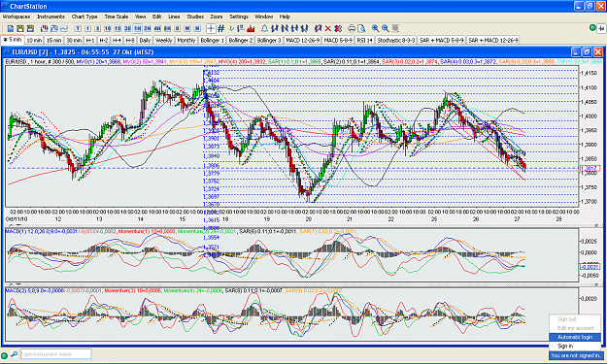Image resolution: width=607 pixels, height=364 pixels.
Task: Click the pin icon at toolbar right
Action: 601,28
